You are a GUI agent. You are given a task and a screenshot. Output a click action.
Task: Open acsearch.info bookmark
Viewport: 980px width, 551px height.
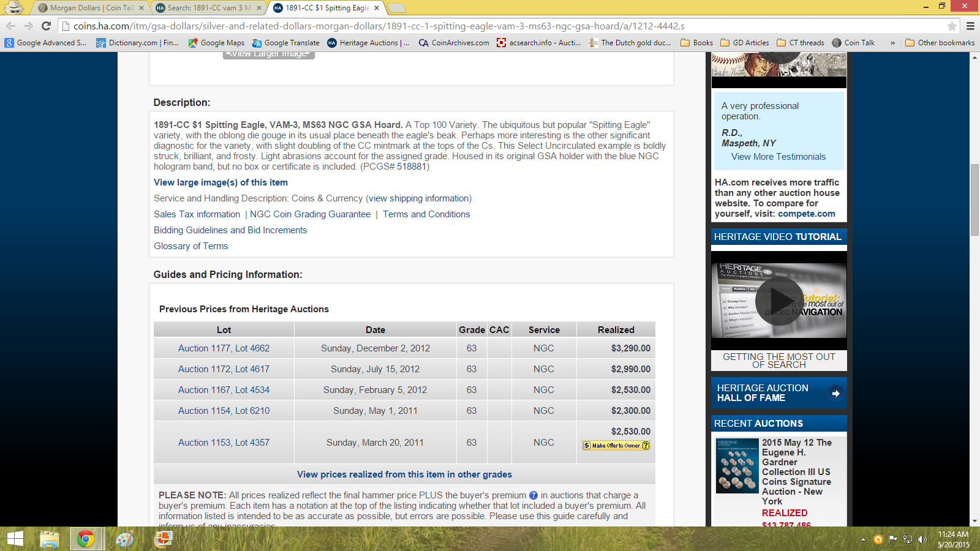coord(539,43)
